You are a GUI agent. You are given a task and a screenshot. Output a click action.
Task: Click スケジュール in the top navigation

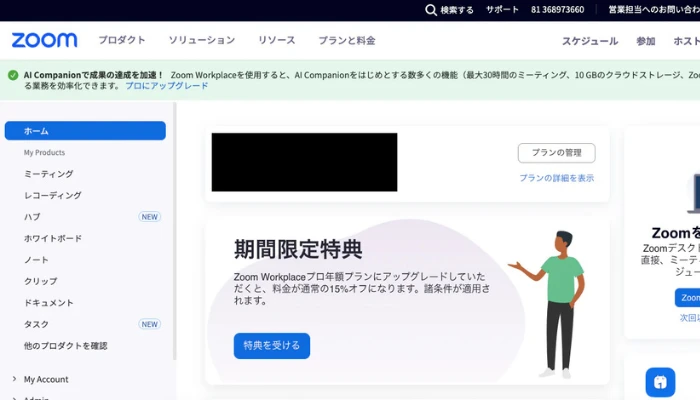tap(590, 41)
